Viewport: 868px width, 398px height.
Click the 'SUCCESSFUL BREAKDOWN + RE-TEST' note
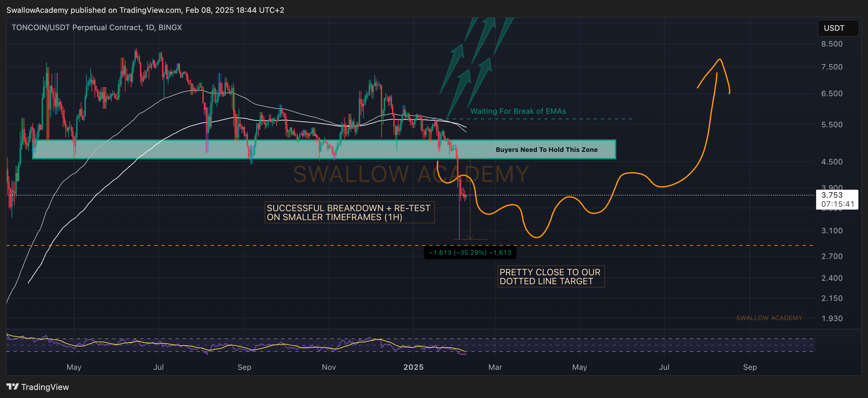click(x=349, y=212)
